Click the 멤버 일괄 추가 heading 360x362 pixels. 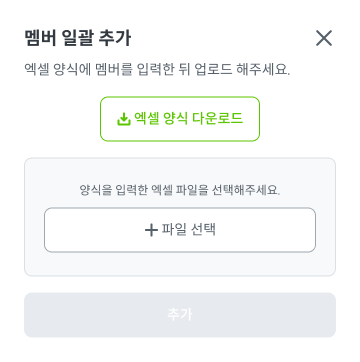point(77,38)
